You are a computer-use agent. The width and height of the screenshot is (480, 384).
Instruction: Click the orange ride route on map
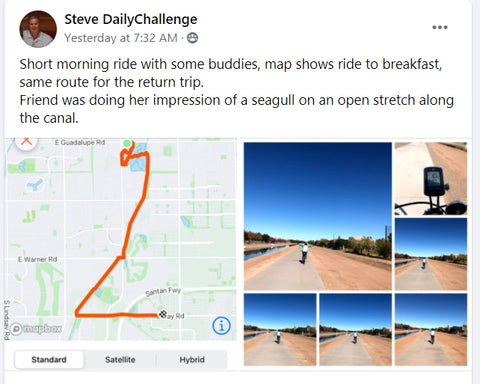pyautogui.click(x=135, y=217)
